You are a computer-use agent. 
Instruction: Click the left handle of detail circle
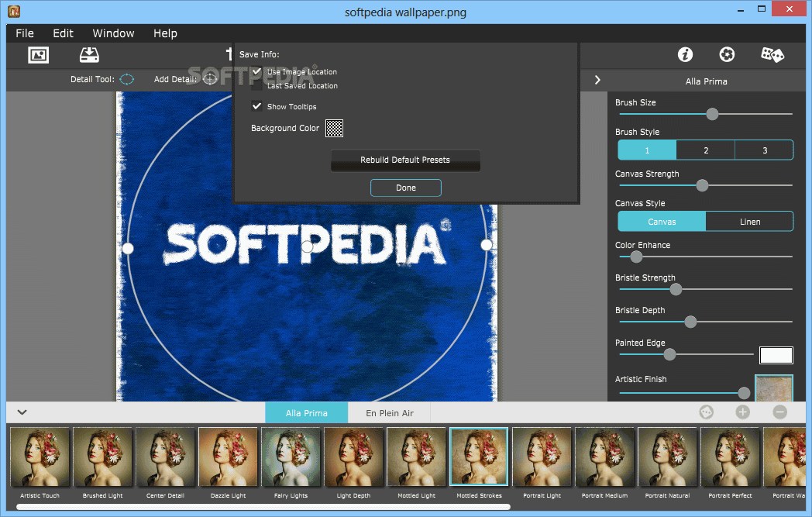127,249
